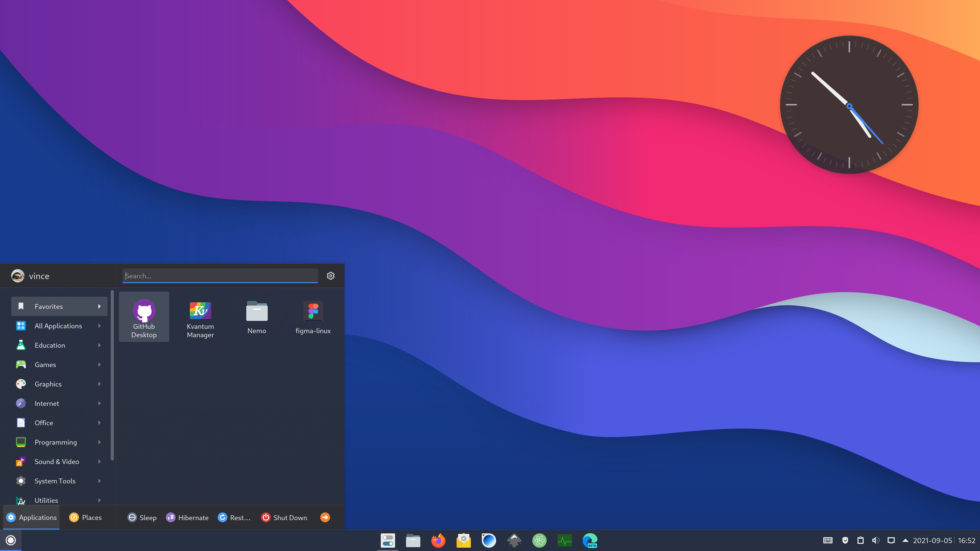Launch figma-linux from favorites

point(313,317)
